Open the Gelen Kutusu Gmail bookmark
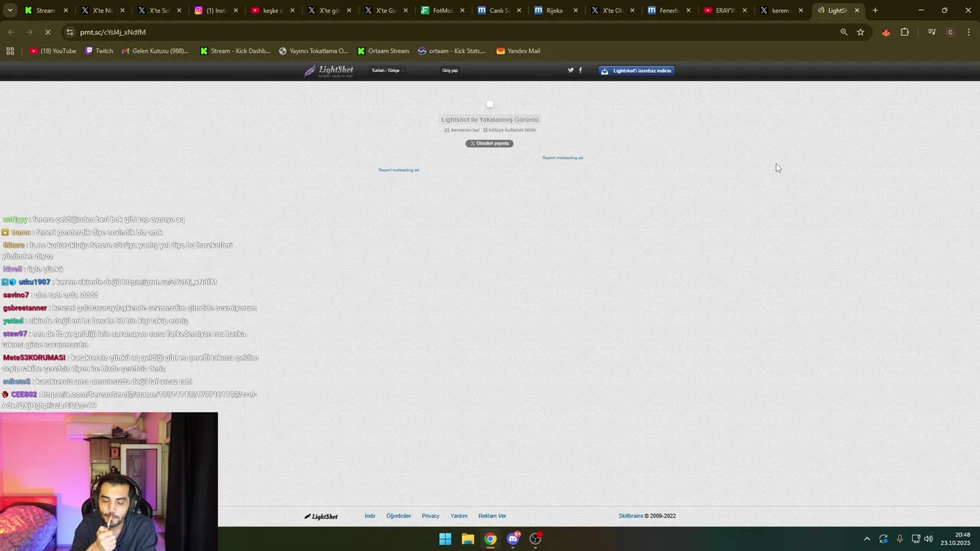The width and height of the screenshot is (980, 551). tap(155, 51)
